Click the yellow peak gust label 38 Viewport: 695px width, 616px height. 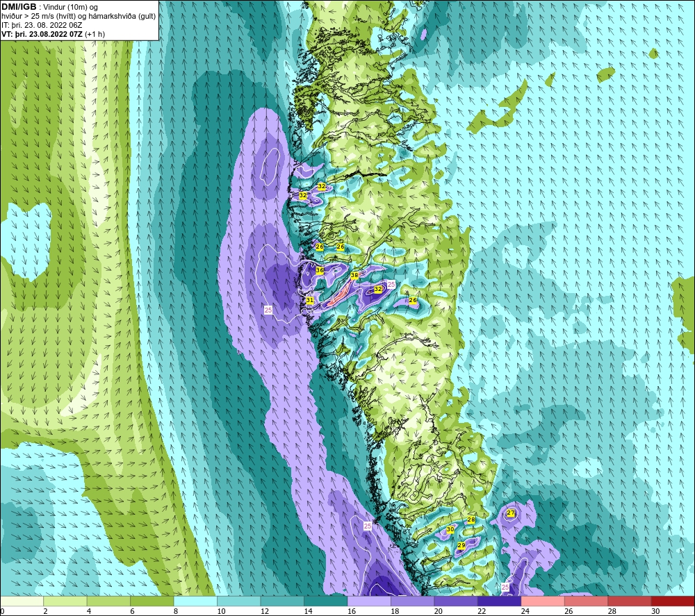click(354, 276)
